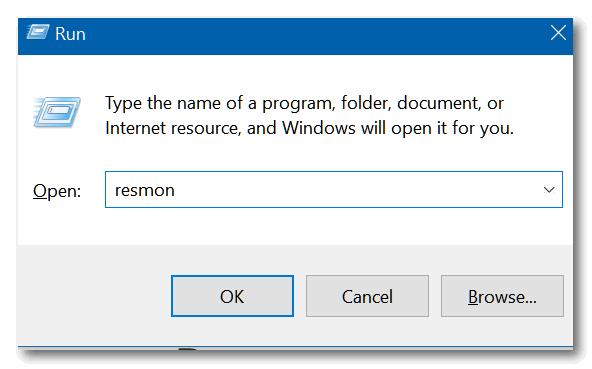The width and height of the screenshot is (592, 369).
Task: Click the white space below the Open field
Action: click(295, 226)
